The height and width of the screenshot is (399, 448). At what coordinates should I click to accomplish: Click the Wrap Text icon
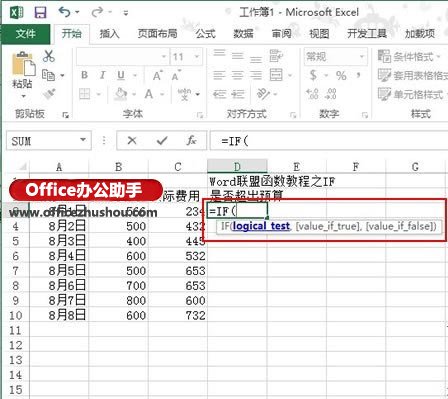pos(276,56)
